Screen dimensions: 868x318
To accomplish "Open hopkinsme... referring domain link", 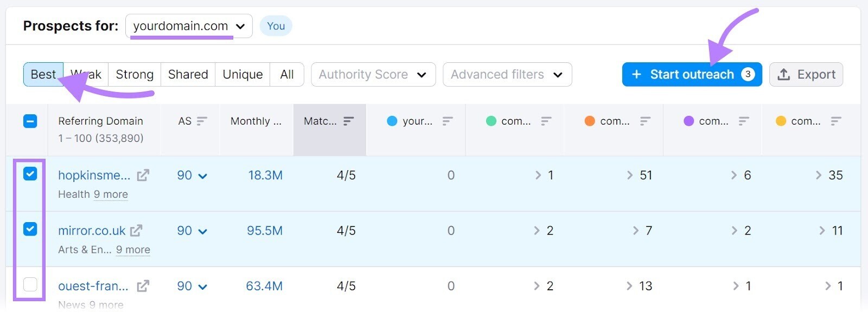I will click(94, 176).
